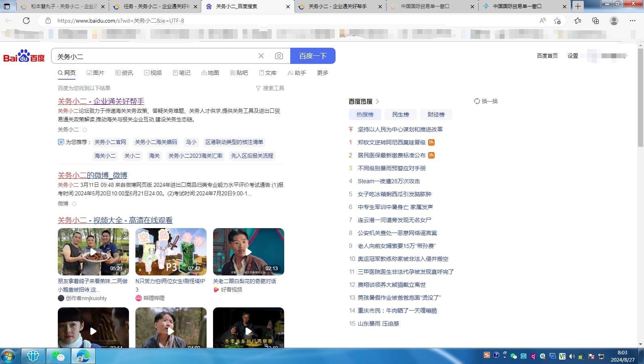Click the camera image search icon
The image size is (644, 364).
pos(279,56)
